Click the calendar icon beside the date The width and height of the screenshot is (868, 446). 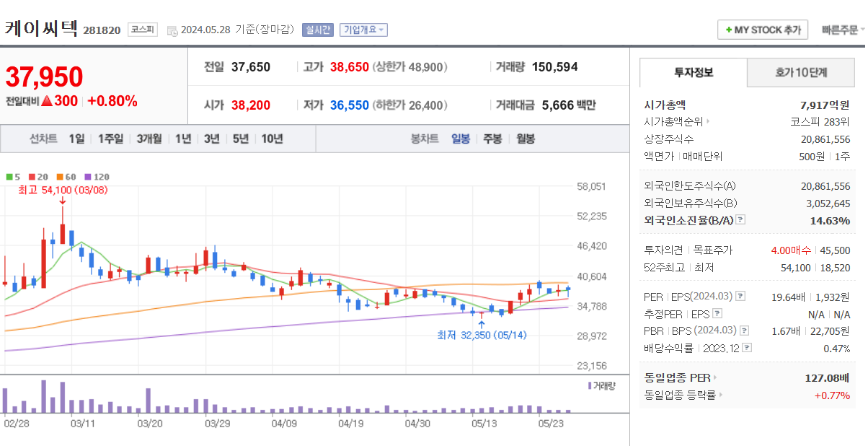coord(172,30)
